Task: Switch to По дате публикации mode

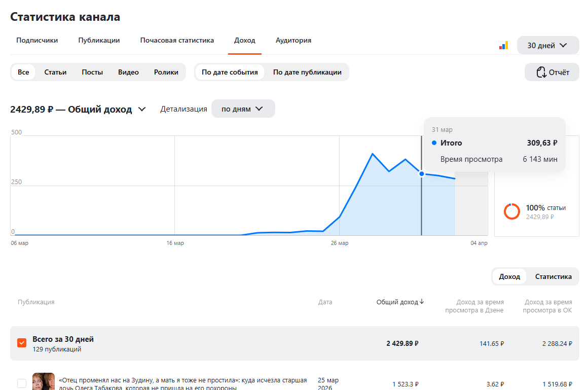Action: [307, 72]
